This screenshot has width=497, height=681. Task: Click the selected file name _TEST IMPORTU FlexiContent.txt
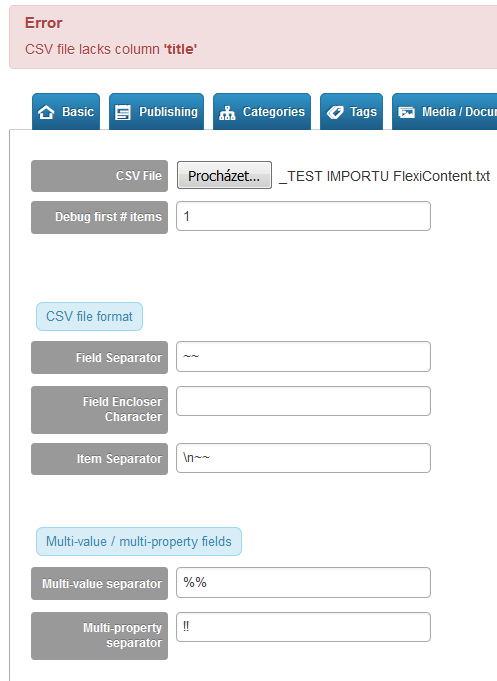click(x=384, y=176)
